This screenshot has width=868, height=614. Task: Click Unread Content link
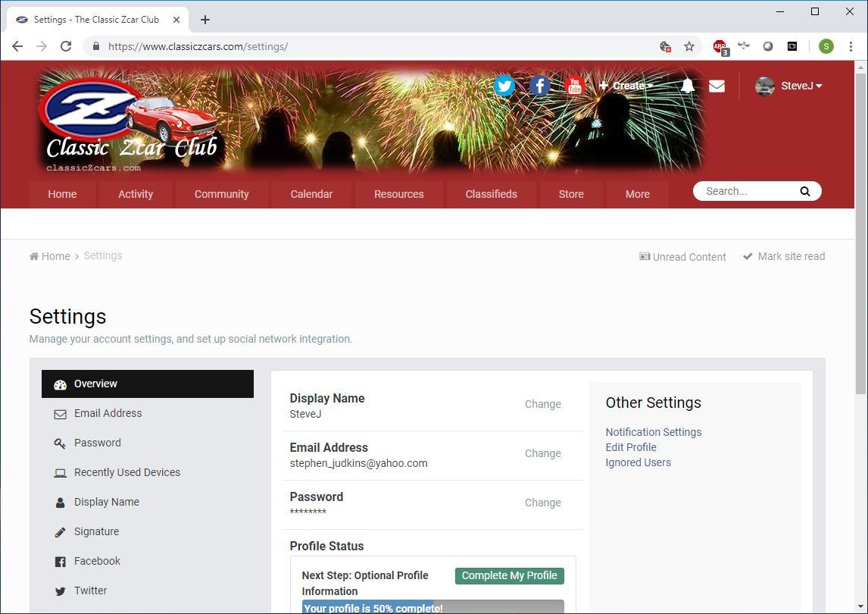pyautogui.click(x=682, y=256)
